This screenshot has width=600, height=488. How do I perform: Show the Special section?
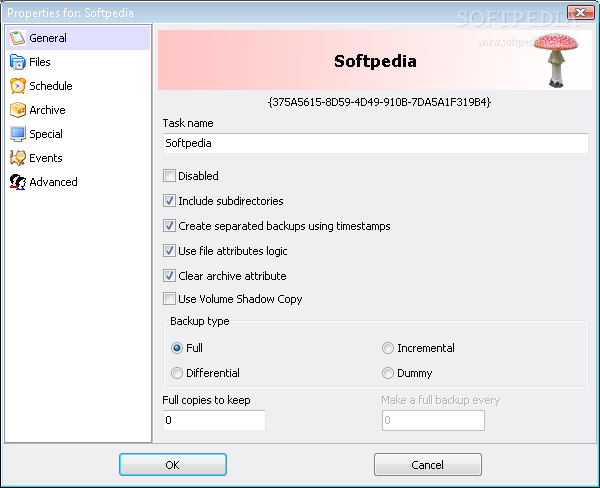coord(78,134)
